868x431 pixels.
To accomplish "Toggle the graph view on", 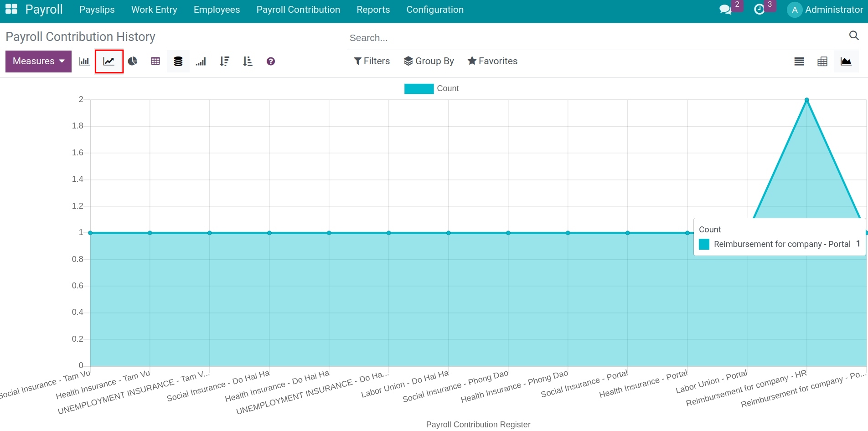I will pos(846,61).
